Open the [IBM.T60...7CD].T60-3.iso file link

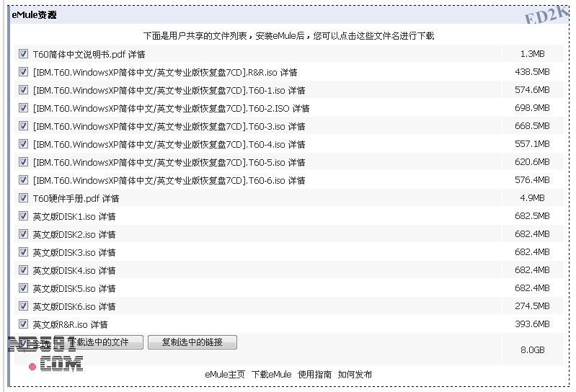click(x=159, y=126)
